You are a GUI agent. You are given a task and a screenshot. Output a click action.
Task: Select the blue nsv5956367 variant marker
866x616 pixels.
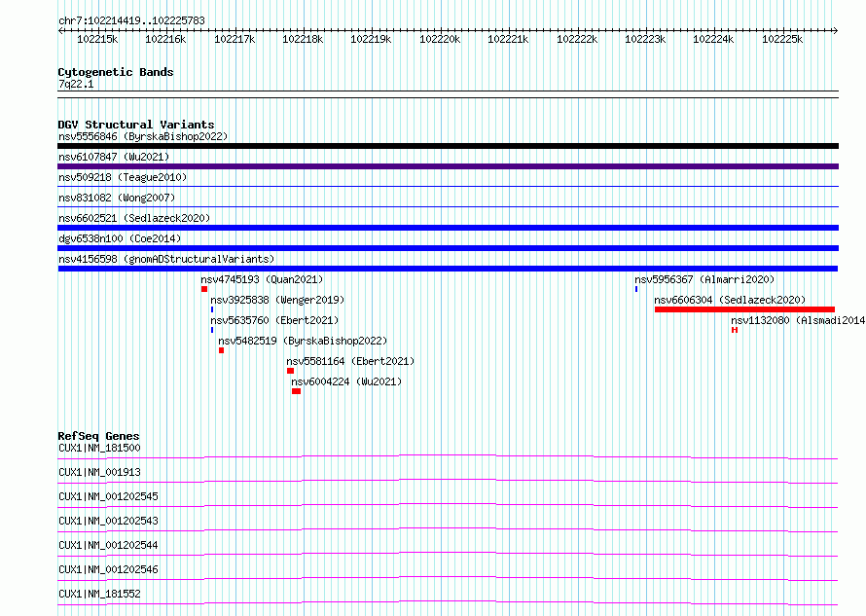coord(636,289)
